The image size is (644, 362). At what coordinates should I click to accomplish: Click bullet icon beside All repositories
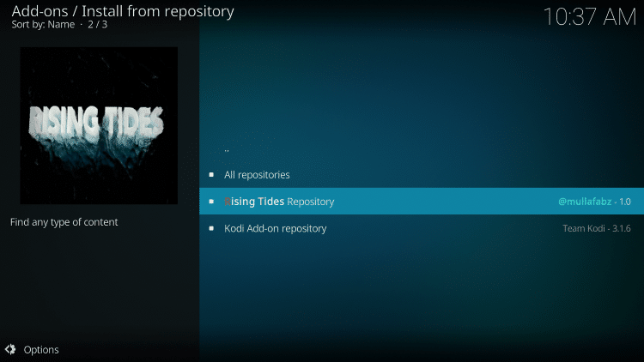pyautogui.click(x=211, y=175)
